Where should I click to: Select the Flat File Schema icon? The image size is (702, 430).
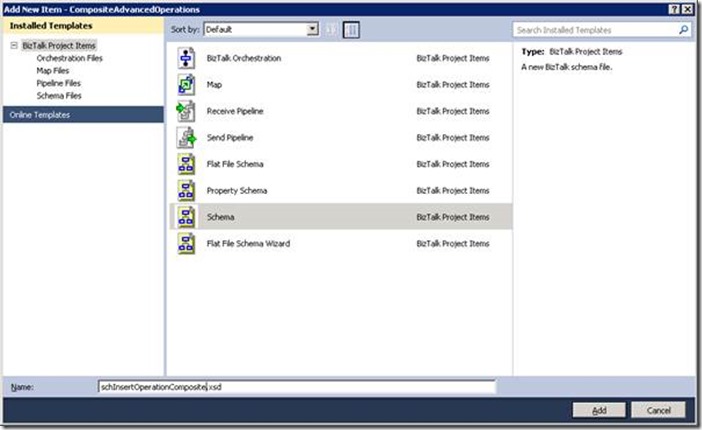click(186, 164)
